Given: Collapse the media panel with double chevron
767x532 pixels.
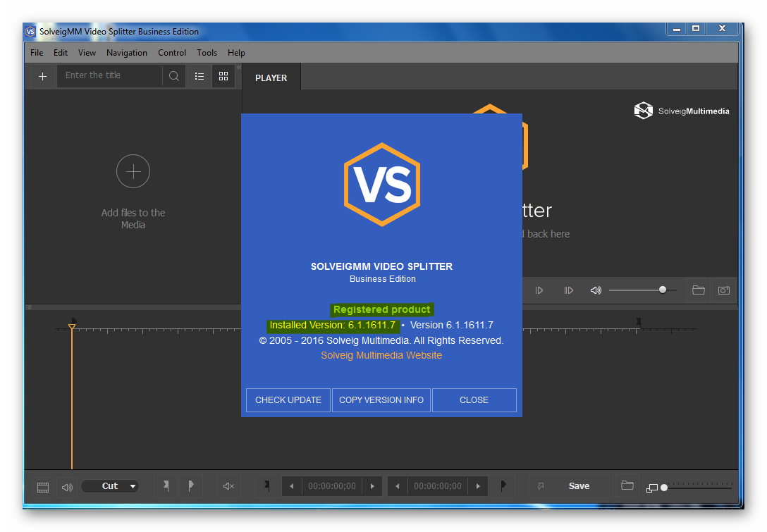Looking at the screenshot, I should [239, 68].
